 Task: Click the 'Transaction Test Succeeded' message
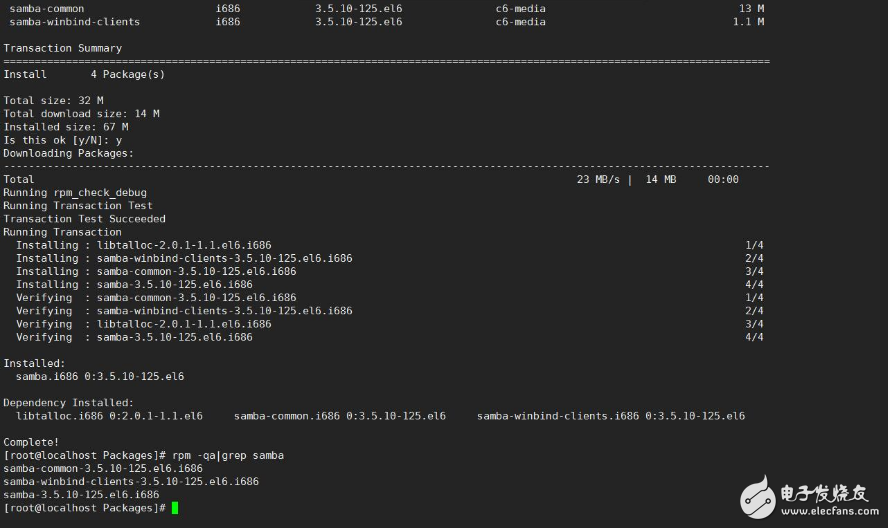click(x=84, y=219)
